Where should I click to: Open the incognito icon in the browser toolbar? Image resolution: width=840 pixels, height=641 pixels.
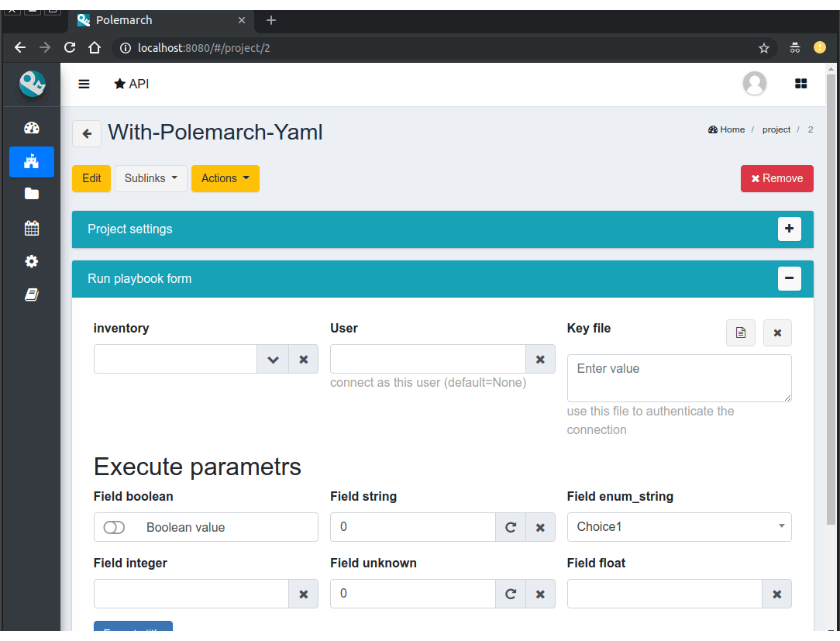[795, 48]
